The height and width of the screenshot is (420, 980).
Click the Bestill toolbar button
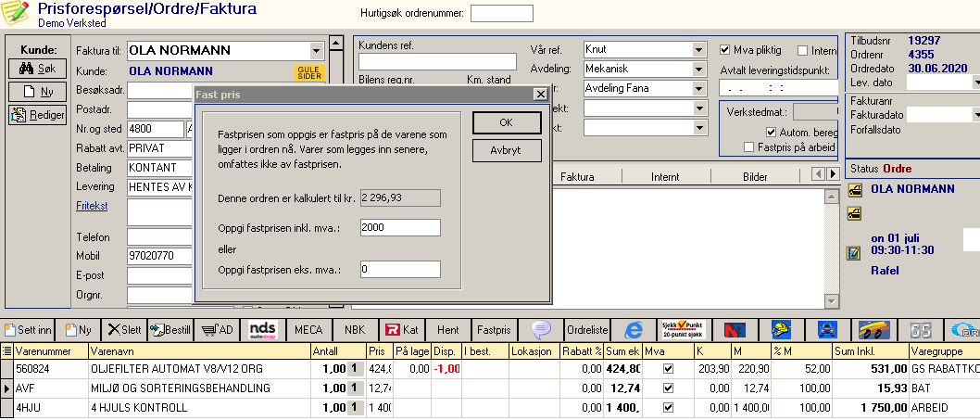(x=170, y=330)
